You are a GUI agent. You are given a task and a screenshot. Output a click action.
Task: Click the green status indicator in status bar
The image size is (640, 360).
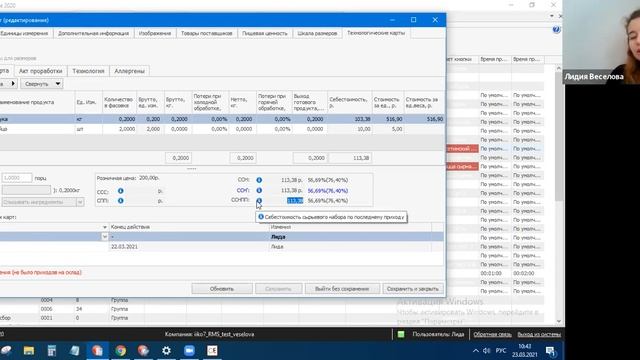(401, 334)
